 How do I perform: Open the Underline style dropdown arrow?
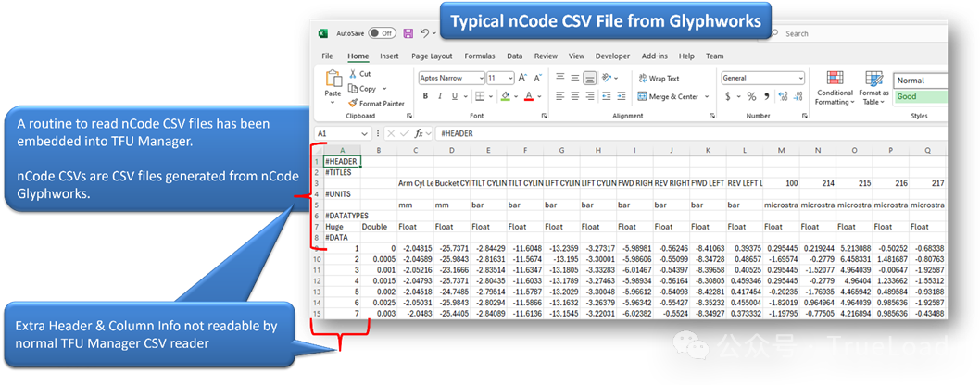tap(466, 97)
